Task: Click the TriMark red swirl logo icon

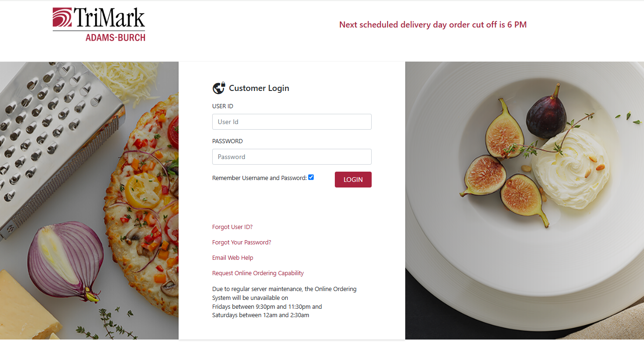Action: 62,18
